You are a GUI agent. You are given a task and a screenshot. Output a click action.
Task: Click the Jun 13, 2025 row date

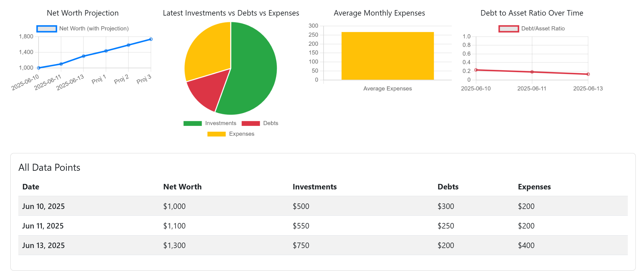[x=43, y=246]
